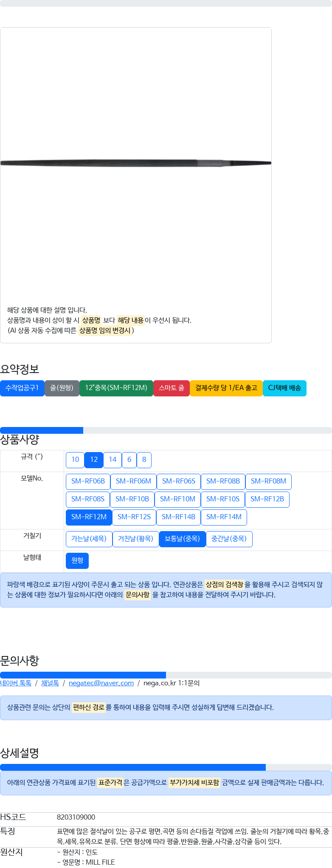This screenshot has width=332, height=868.
Task: Click the round file product image
Action: tap(136, 163)
